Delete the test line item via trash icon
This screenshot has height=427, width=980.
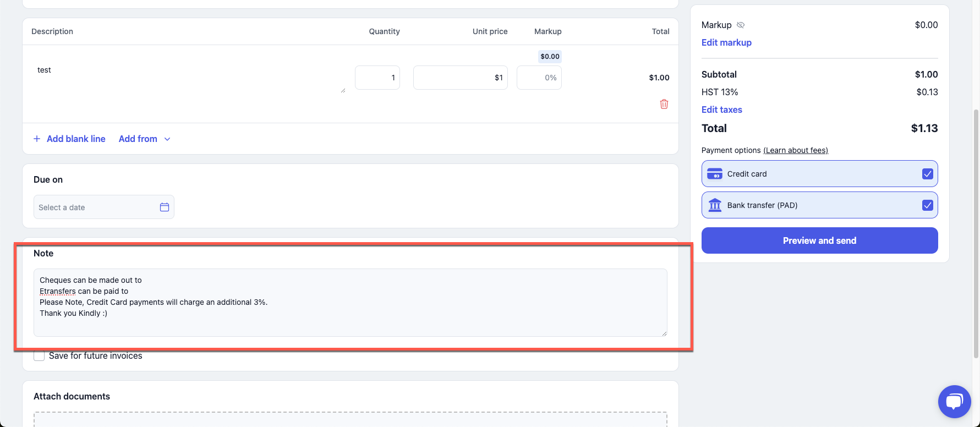point(664,104)
